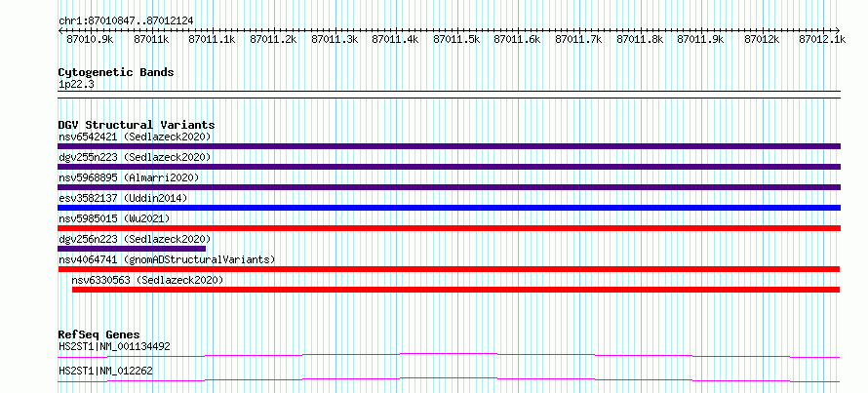Click the 87011.7k ruler tick label
The height and width of the screenshot is (393, 868).
578,39
